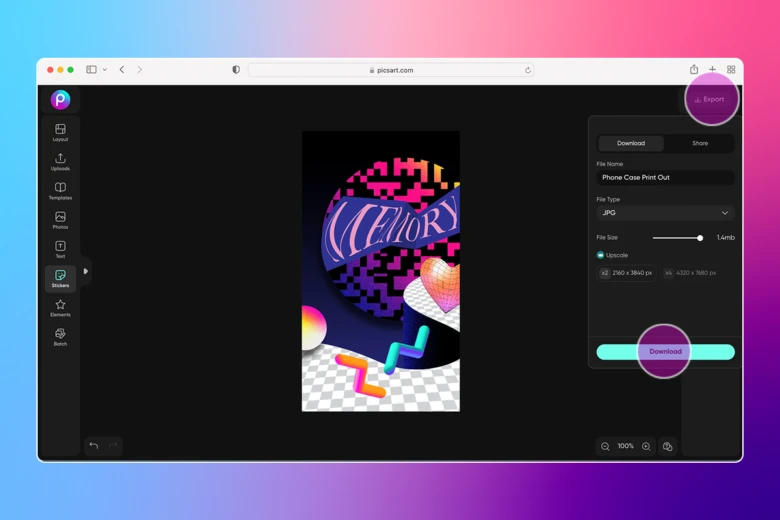
Task: Switch to the Share tab
Action: pos(699,143)
